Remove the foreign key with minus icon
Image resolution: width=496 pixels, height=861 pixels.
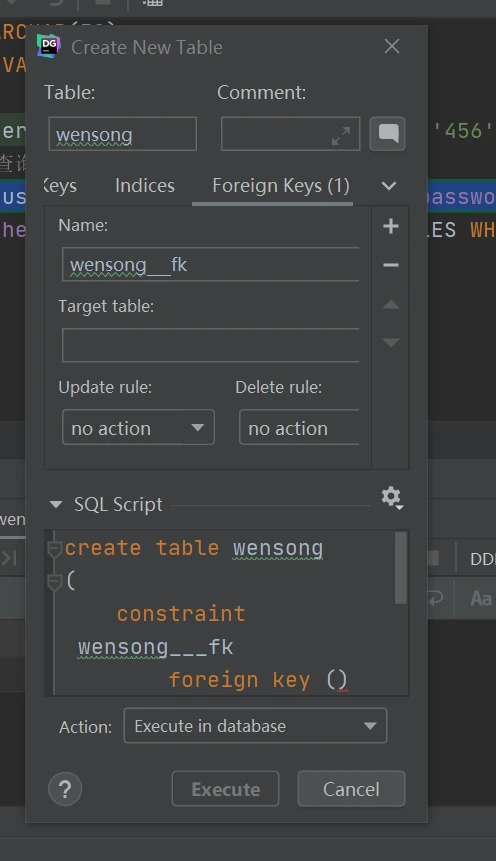click(391, 265)
